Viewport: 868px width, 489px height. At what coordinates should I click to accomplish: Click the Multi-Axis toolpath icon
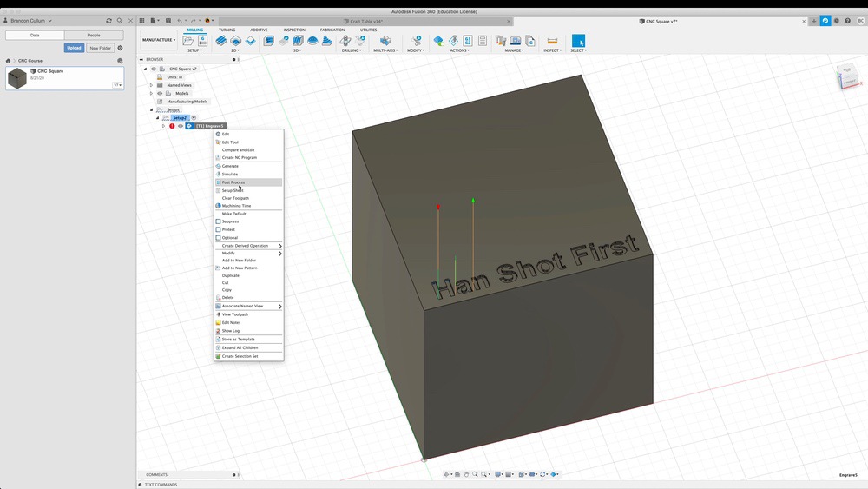point(385,41)
